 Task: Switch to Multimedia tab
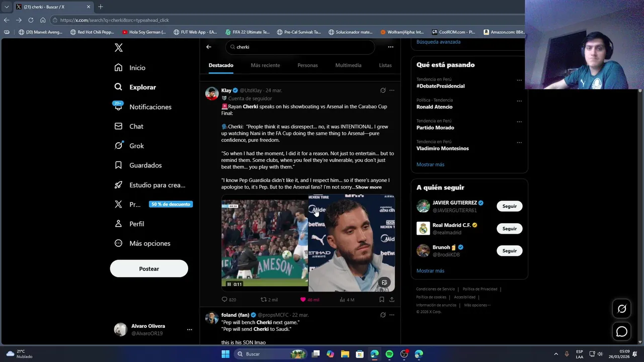[x=348, y=65]
